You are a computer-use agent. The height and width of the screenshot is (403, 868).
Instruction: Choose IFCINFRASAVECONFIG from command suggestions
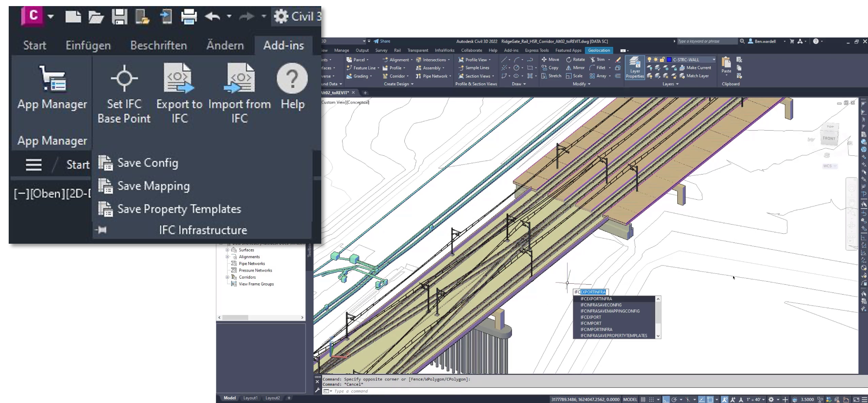tap(601, 305)
